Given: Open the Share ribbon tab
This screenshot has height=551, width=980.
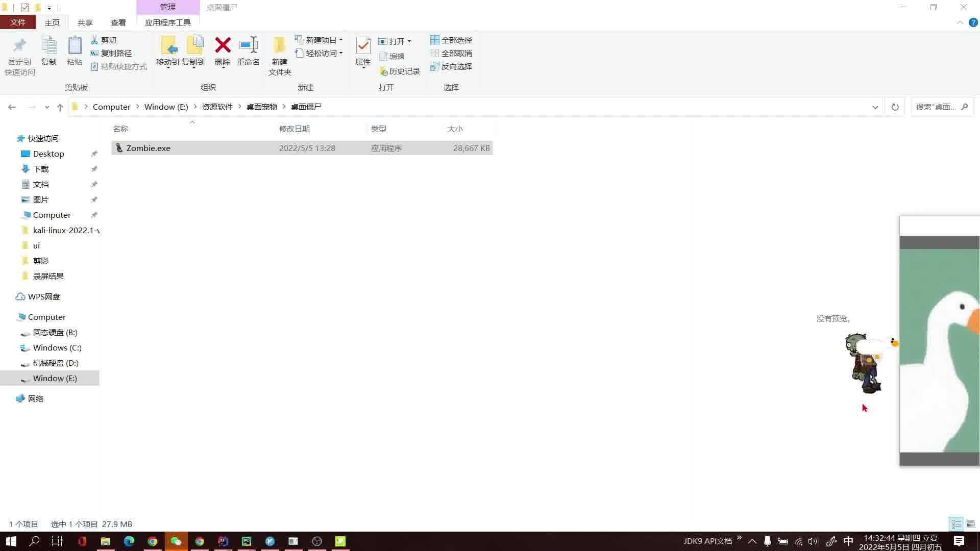Looking at the screenshot, I should click(85, 22).
